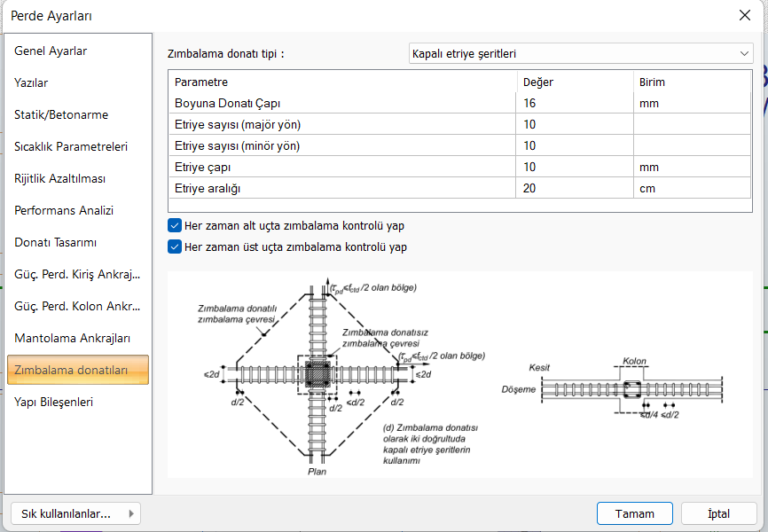The image size is (768, 532).
Task: Switch to Statik/Betonarme settings
Action: 61,115
